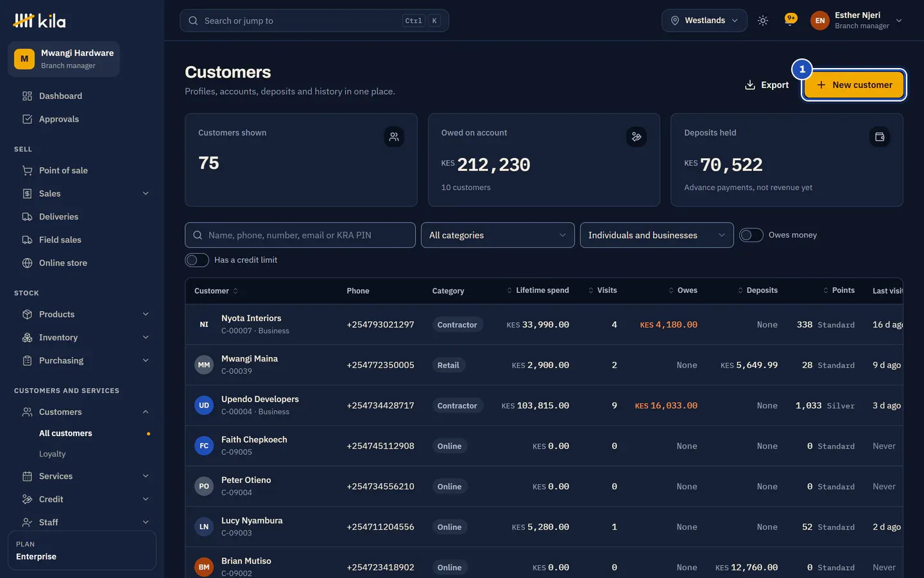Expand the Inventory section chevron
Image resolution: width=924 pixels, height=578 pixels.
146,337
